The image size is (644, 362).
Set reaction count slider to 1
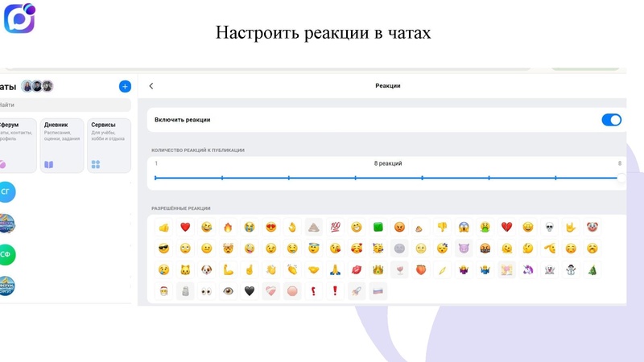[155, 178]
